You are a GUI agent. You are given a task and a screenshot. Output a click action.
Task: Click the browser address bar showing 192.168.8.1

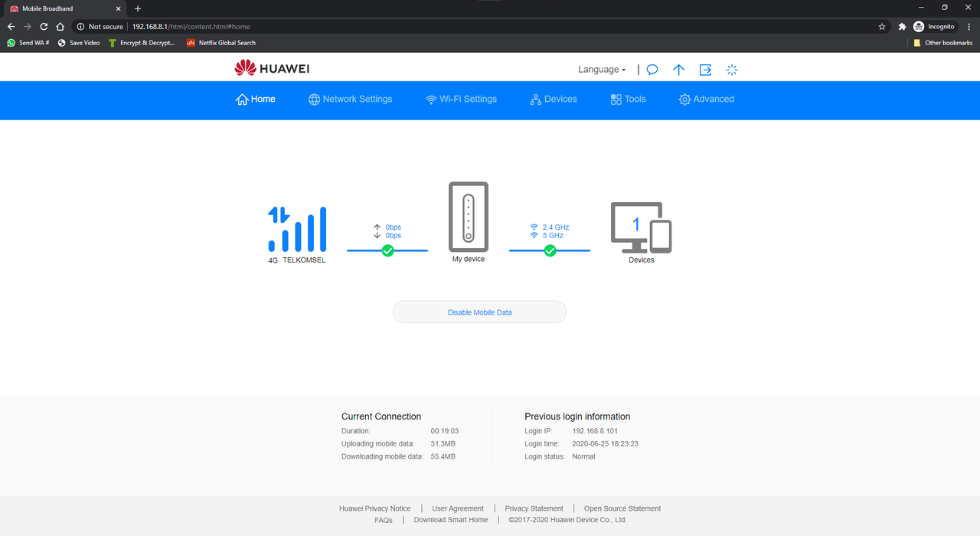coord(190,26)
